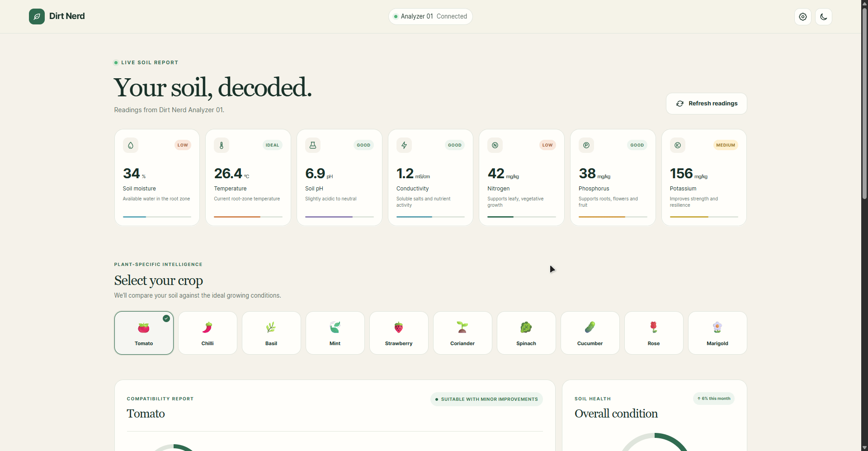Screen dimensions: 868x451
Task: Click the refresh arrows icon in Refresh readings
Action: 680,104
